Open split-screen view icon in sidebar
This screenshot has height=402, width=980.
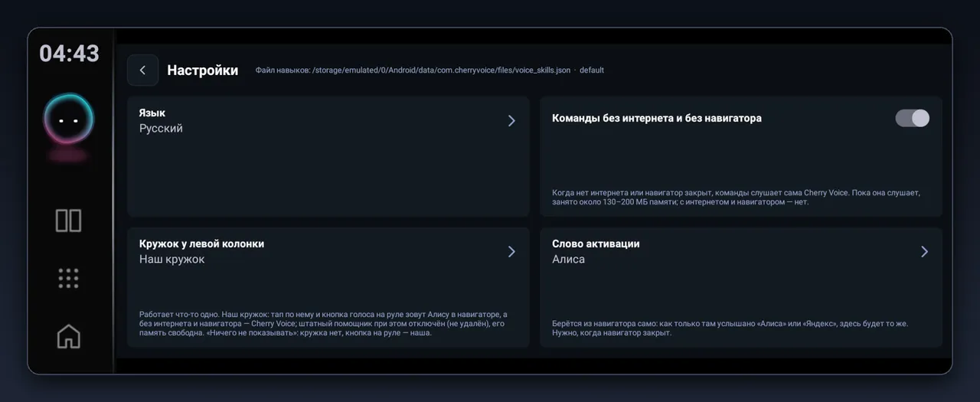pyautogui.click(x=68, y=221)
